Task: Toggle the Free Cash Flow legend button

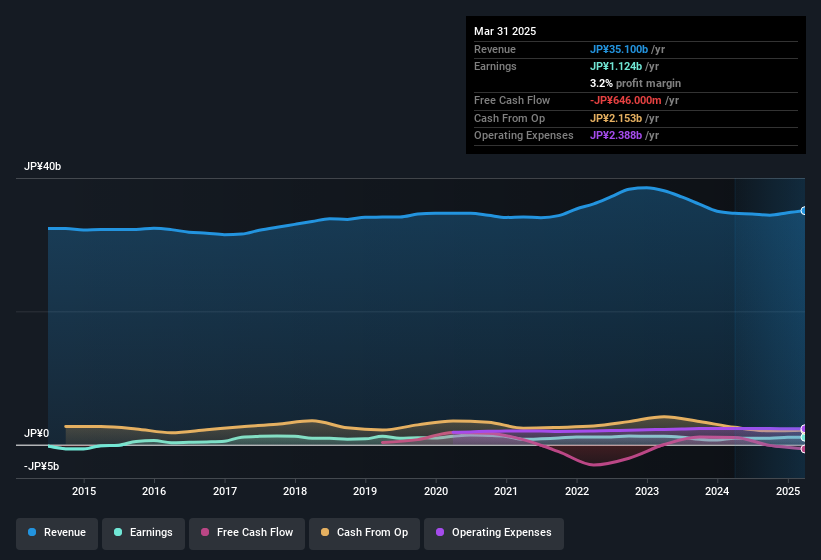Action: click(247, 533)
